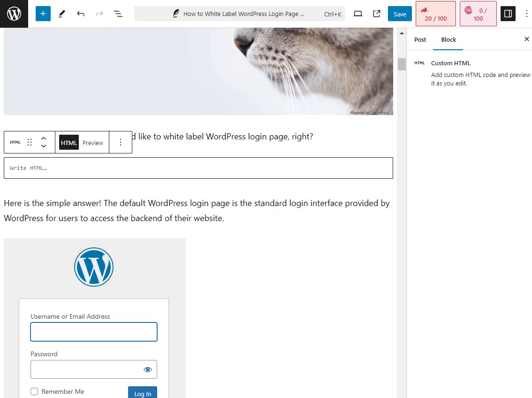Switch to the Post tab
This screenshot has width=532, height=398.
(420, 40)
